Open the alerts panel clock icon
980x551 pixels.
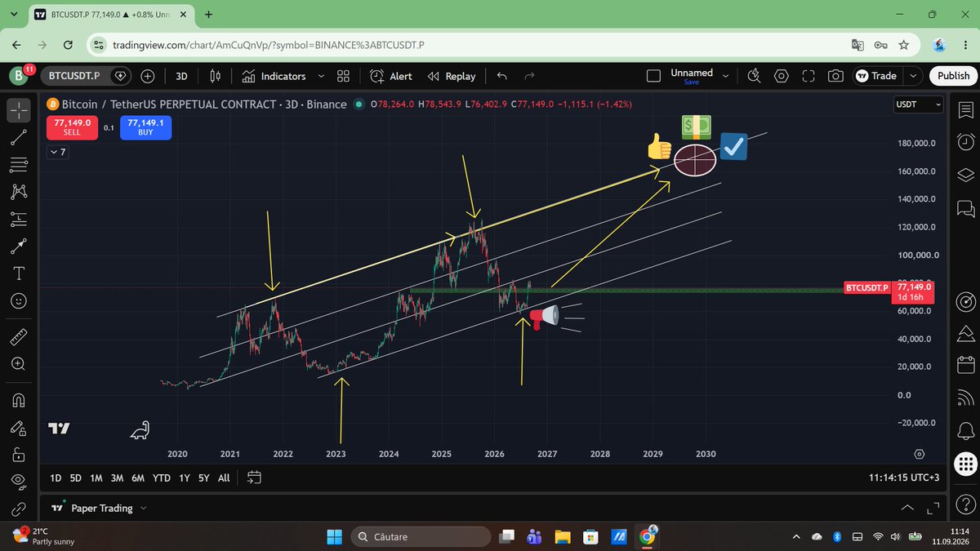pos(964,141)
